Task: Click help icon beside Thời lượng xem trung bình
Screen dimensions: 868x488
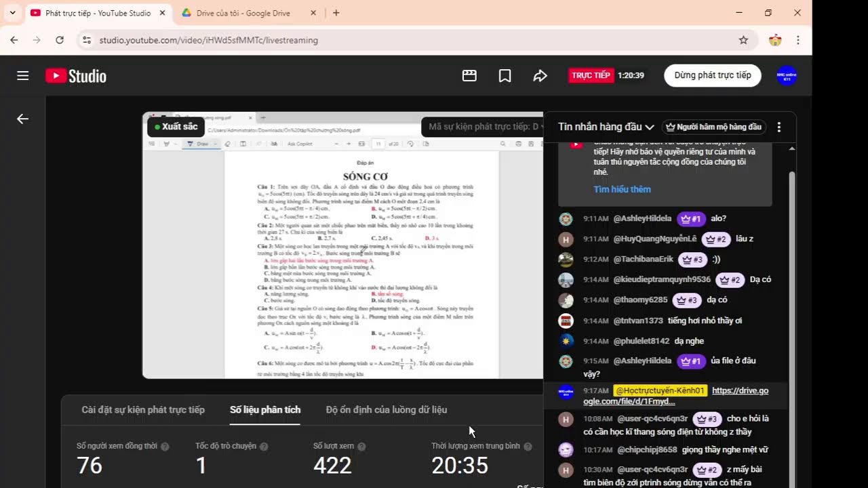Action: coord(528,447)
